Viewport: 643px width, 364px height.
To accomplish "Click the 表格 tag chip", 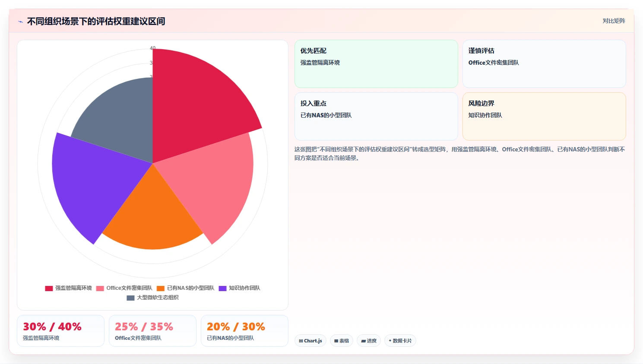I will 342,341.
